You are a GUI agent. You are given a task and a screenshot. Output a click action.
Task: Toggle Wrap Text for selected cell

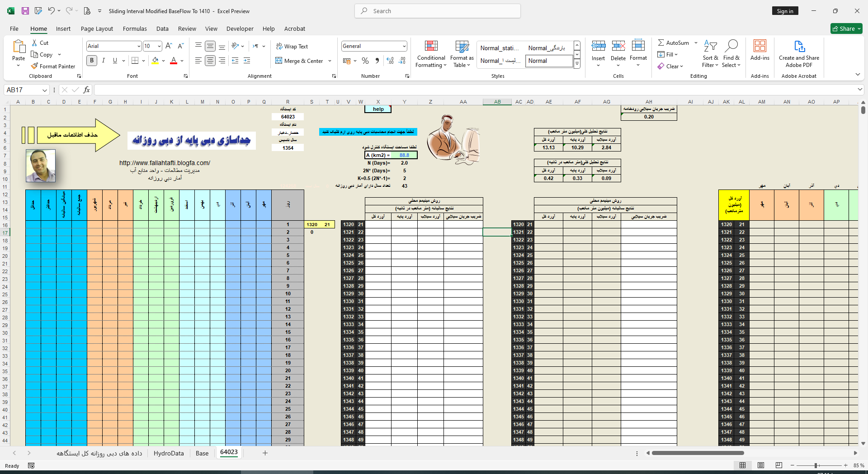click(292, 47)
